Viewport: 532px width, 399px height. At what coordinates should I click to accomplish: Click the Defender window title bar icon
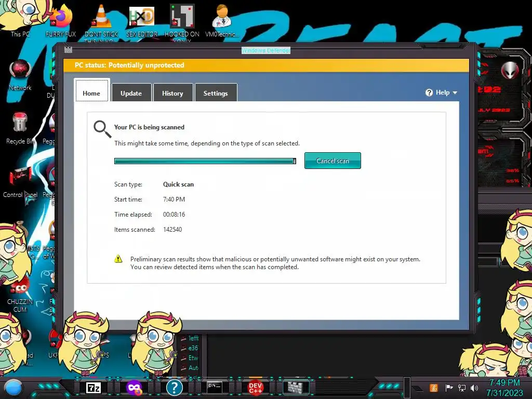(x=68, y=50)
